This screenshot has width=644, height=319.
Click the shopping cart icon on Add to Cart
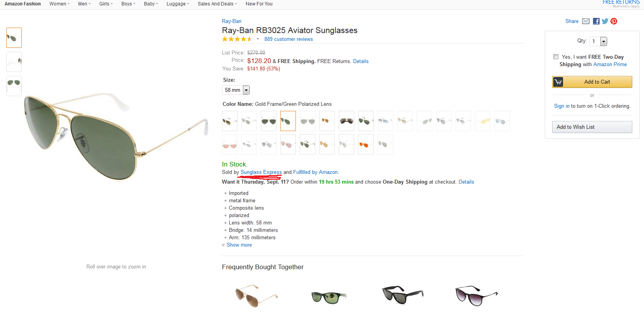(558, 82)
